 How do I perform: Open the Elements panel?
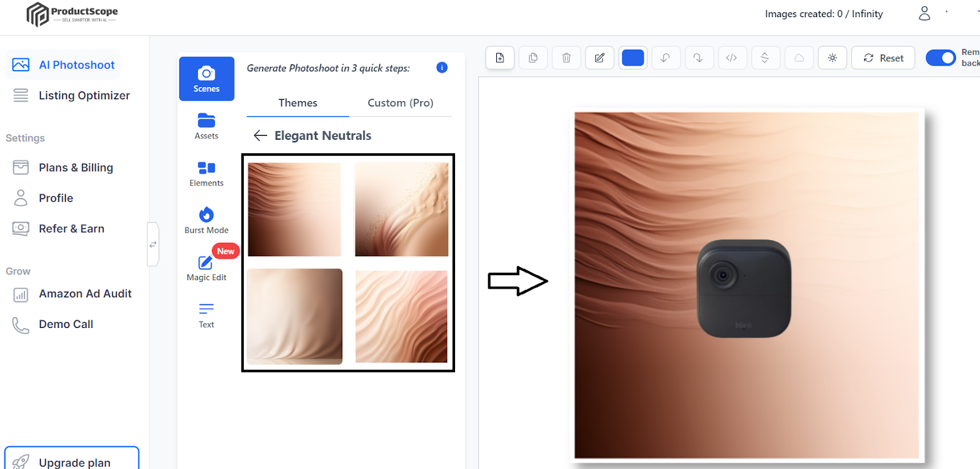coord(206,173)
